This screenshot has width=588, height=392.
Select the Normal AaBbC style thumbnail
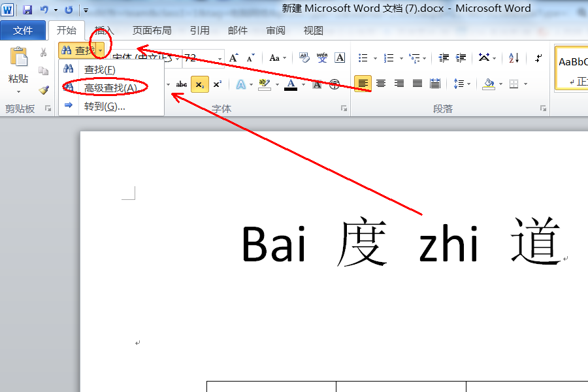572,69
